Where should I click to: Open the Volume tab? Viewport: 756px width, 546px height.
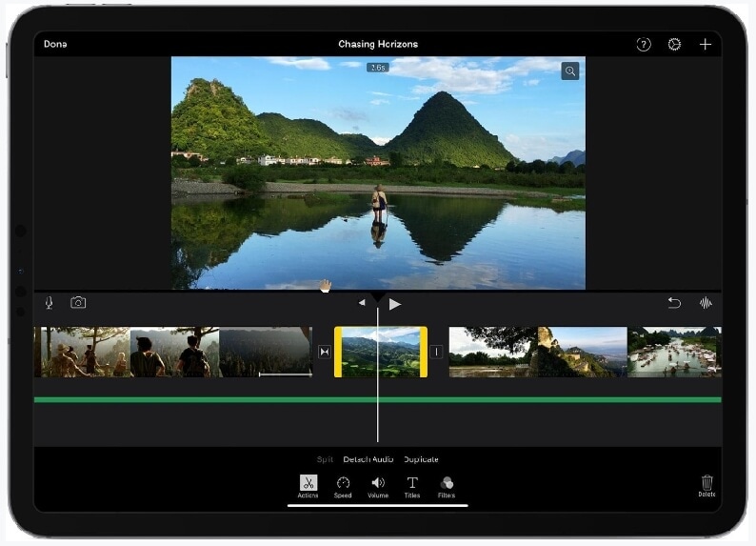[378, 487]
